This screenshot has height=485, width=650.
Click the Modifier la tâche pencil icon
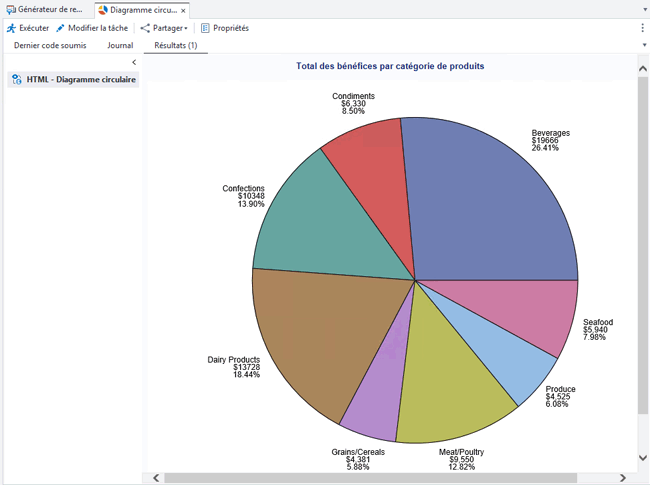61,28
